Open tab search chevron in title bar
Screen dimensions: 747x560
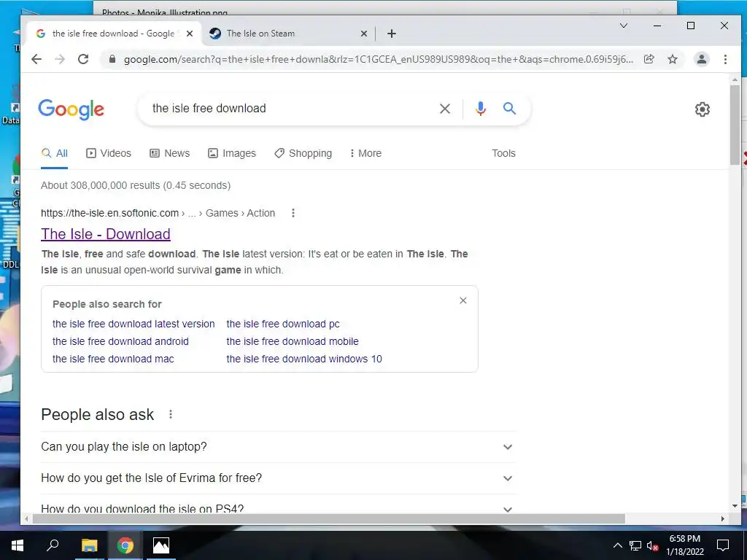(x=624, y=26)
